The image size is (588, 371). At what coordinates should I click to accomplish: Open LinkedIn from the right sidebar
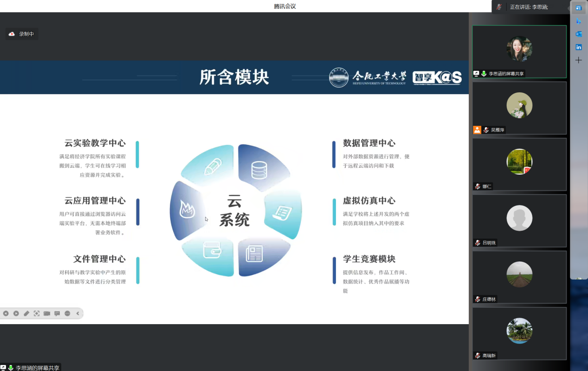tap(578, 47)
